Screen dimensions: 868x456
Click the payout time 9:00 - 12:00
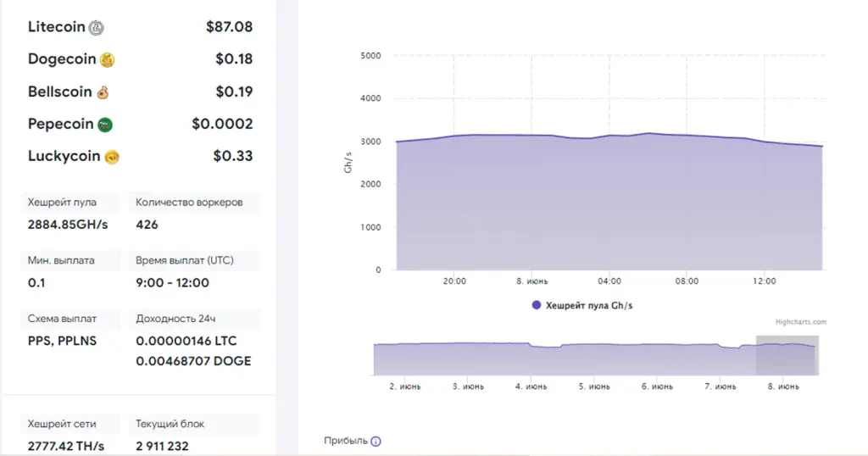coord(172,283)
